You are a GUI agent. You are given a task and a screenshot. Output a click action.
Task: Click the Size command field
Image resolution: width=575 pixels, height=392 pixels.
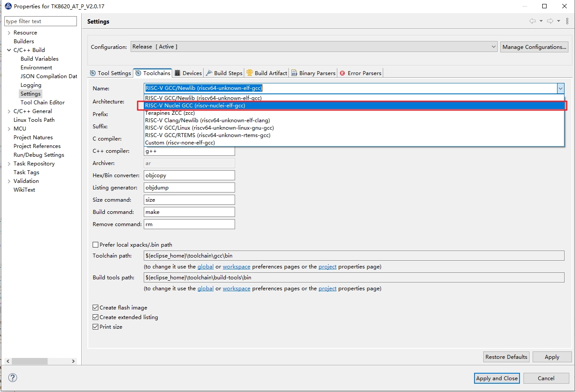tap(189, 199)
